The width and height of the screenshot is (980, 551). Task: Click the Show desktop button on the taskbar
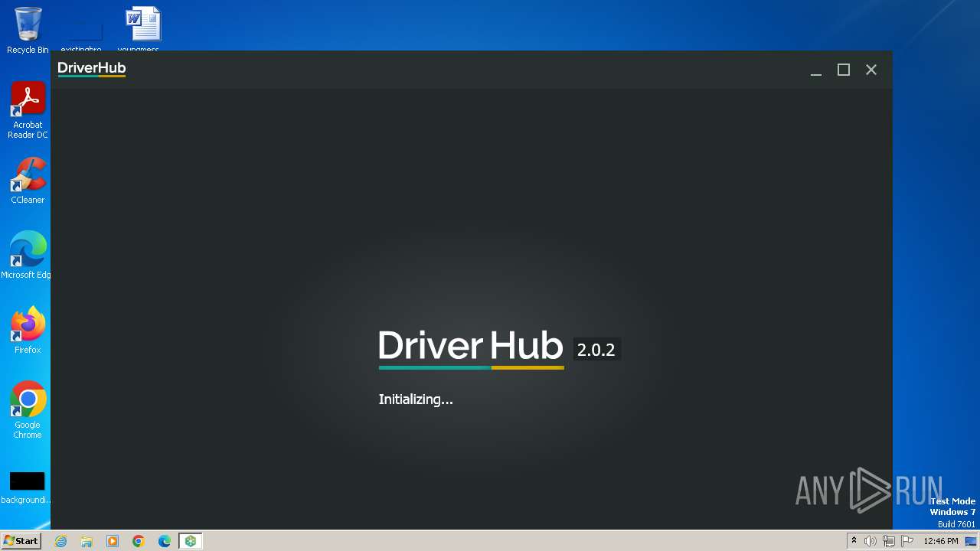click(x=972, y=541)
